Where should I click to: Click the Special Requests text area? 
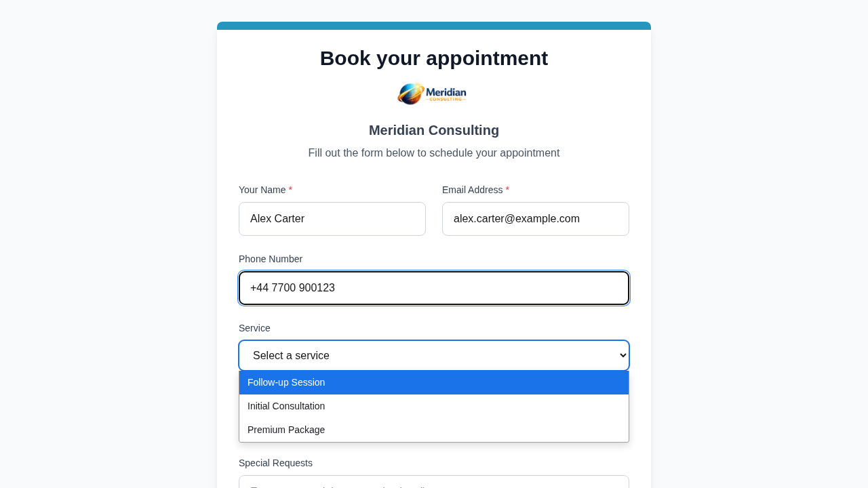433,484
